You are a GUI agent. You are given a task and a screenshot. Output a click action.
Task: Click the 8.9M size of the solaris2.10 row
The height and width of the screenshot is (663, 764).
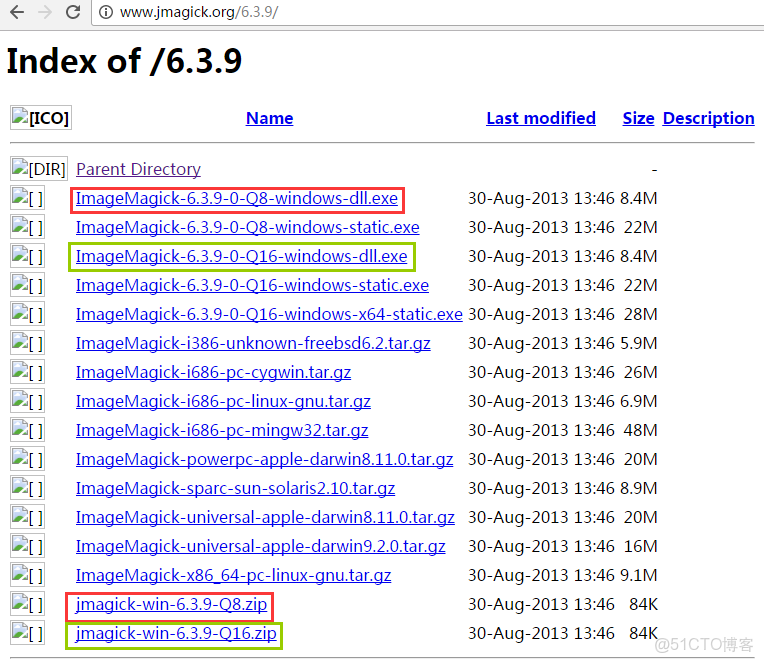pyautogui.click(x=639, y=488)
